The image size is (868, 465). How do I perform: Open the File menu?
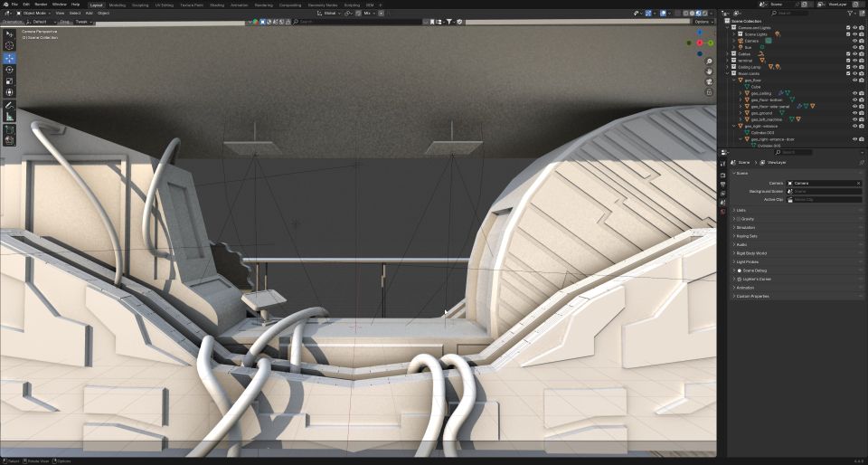(15, 5)
